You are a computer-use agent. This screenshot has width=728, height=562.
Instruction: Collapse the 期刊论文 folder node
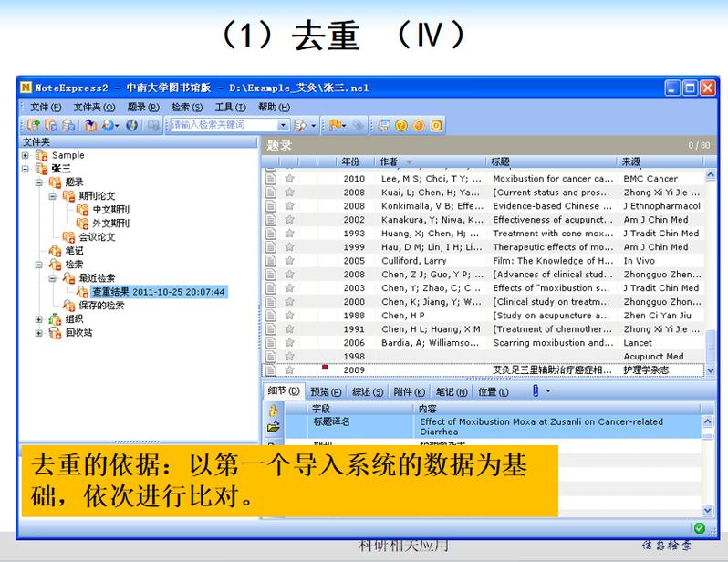(x=53, y=196)
